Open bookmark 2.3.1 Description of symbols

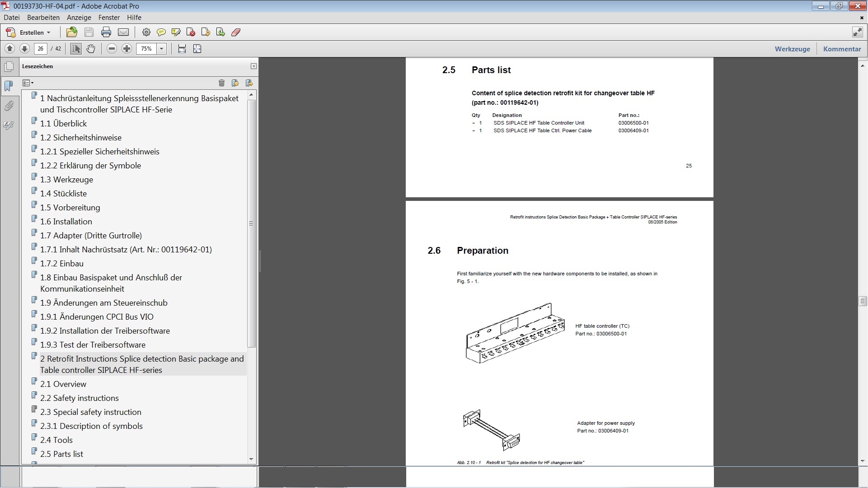[91, 426]
